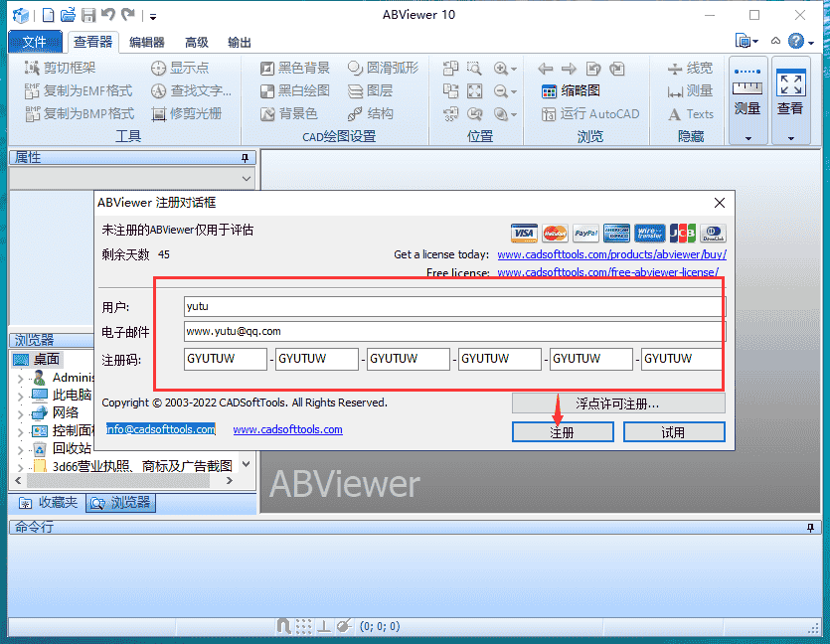Switch to the 高级 tab

pos(197,43)
